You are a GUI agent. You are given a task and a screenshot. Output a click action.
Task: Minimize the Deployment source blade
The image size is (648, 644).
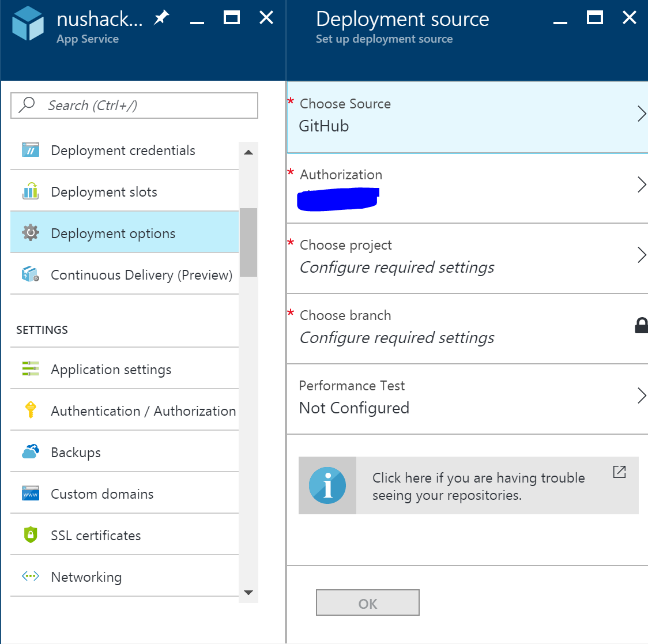(x=560, y=22)
